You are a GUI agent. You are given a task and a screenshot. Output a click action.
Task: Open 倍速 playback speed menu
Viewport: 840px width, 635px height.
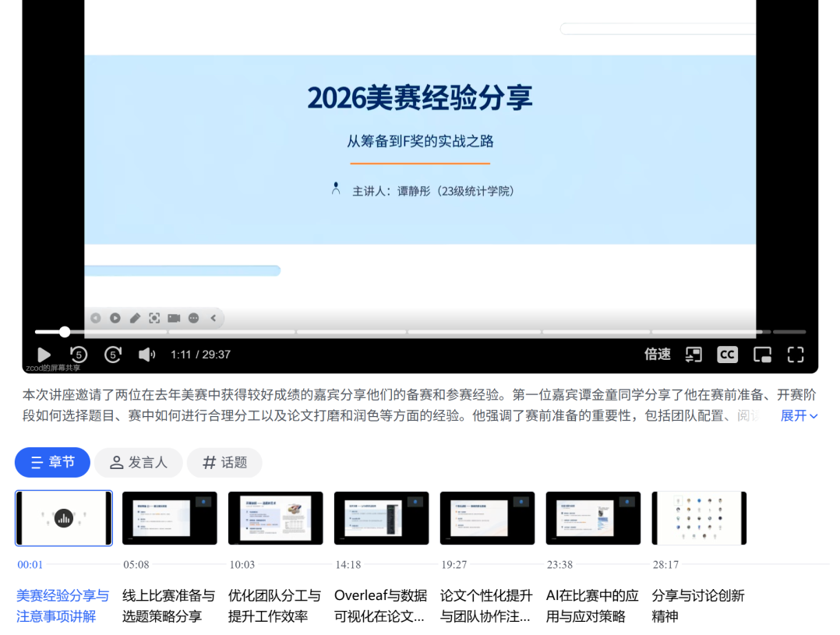click(657, 355)
